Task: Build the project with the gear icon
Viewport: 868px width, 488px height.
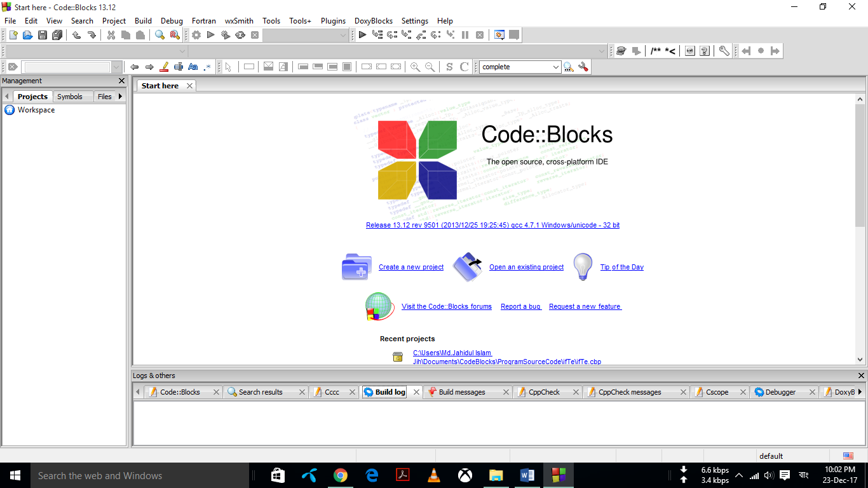Action: [196, 35]
